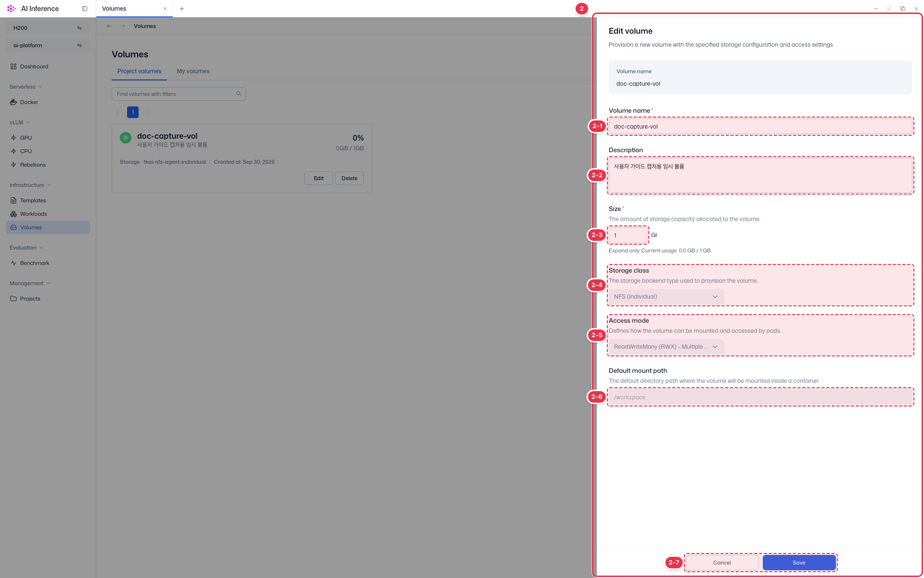Screen dimensions: 924x578
Task: Open new tab with plus icon
Action: [x=182, y=9]
